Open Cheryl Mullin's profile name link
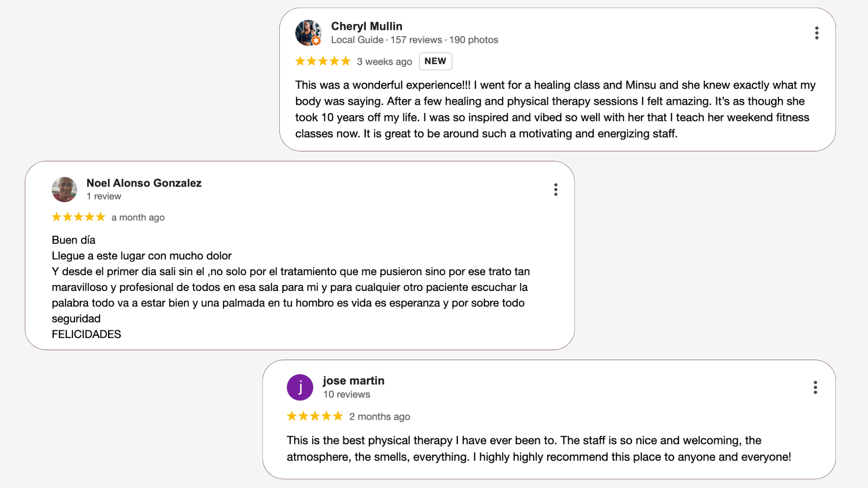868x488 pixels. coord(367,26)
